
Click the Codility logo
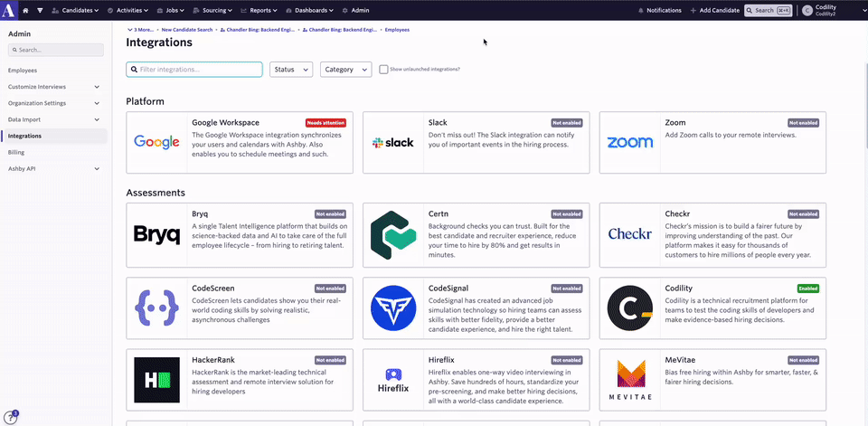(x=630, y=308)
